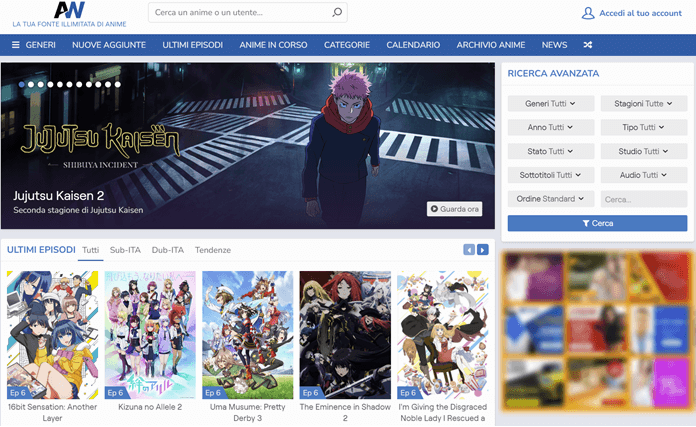Image resolution: width=696 pixels, height=427 pixels.
Task: Switch to the Dub-ITA tab
Action: coord(168,250)
